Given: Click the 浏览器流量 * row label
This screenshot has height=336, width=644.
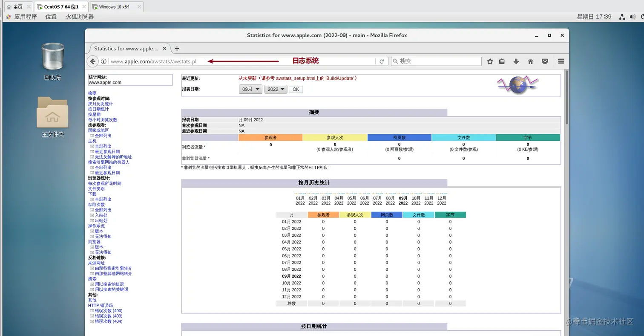Looking at the screenshot, I should coord(194,147).
